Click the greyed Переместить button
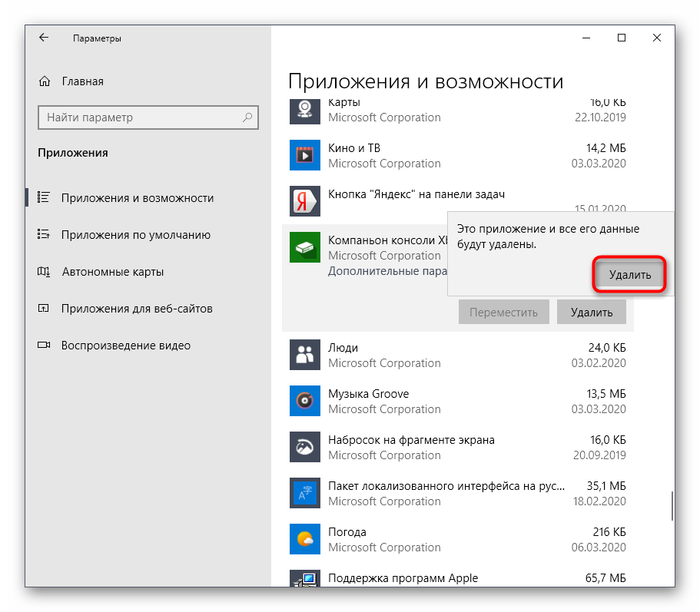This screenshot has width=700, height=612. [x=503, y=313]
